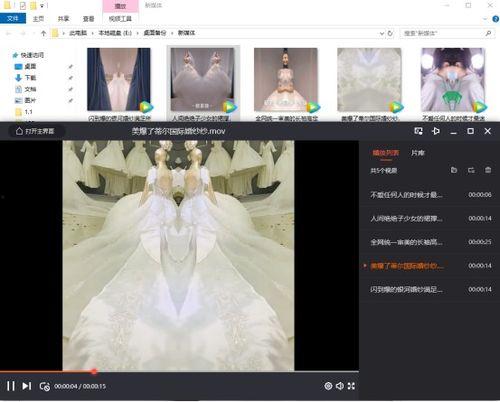Pause the playing video
The height and width of the screenshot is (402, 500).
click(x=11, y=386)
